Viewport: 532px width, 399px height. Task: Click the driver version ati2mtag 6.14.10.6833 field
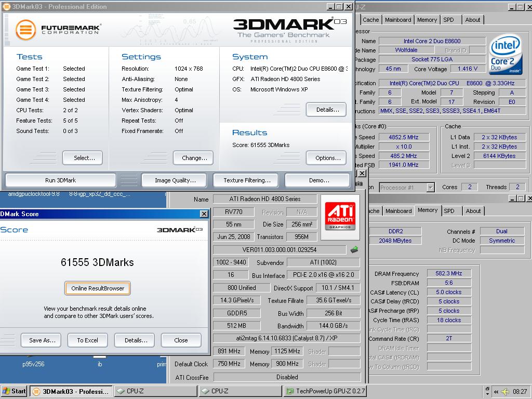pyautogui.click(x=287, y=338)
